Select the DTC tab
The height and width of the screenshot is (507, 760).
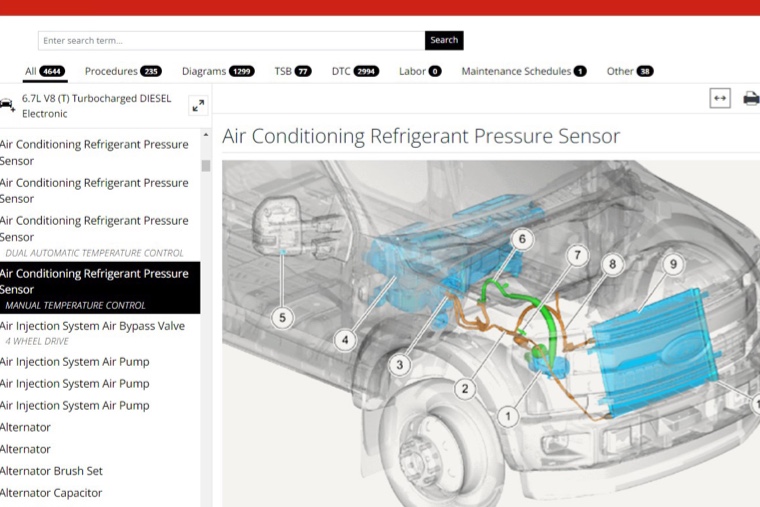click(x=355, y=71)
